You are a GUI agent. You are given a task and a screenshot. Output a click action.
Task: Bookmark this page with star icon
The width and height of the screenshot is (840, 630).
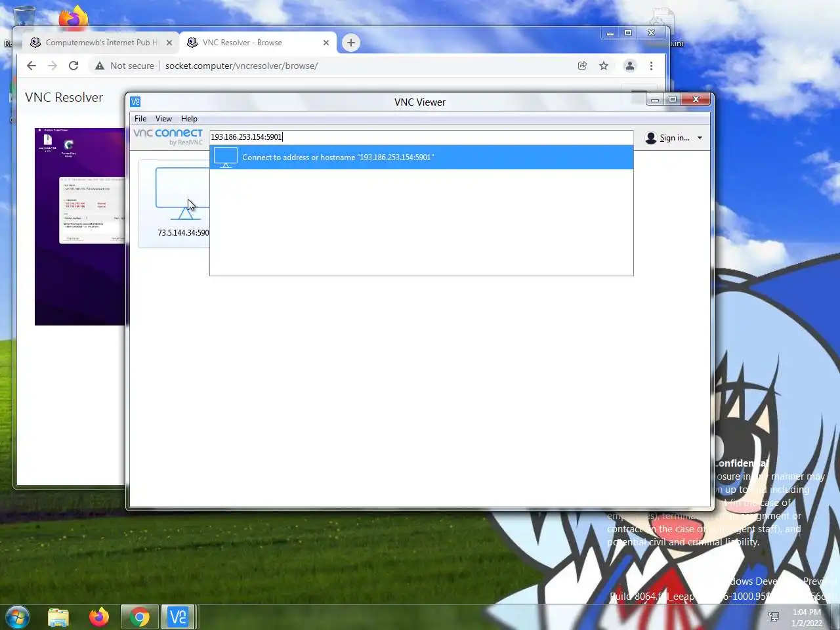point(604,66)
